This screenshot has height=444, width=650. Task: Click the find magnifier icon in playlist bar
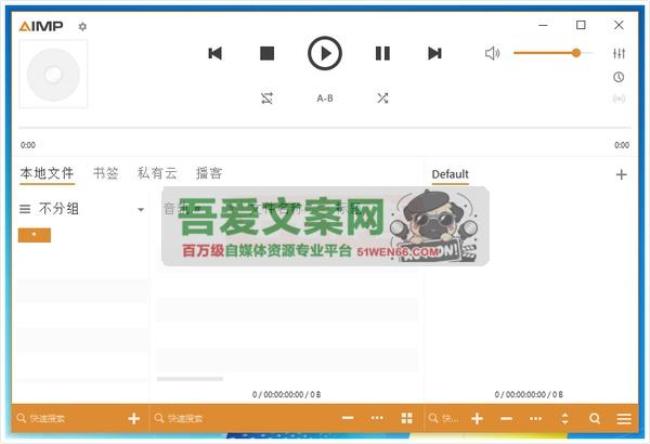click(x=594, y=418)
